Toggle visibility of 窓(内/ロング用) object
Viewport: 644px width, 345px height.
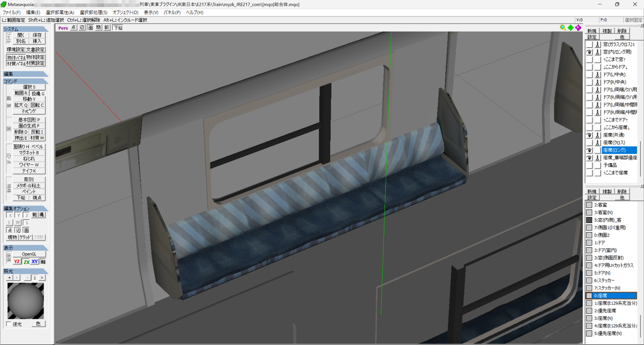[589, 52]
